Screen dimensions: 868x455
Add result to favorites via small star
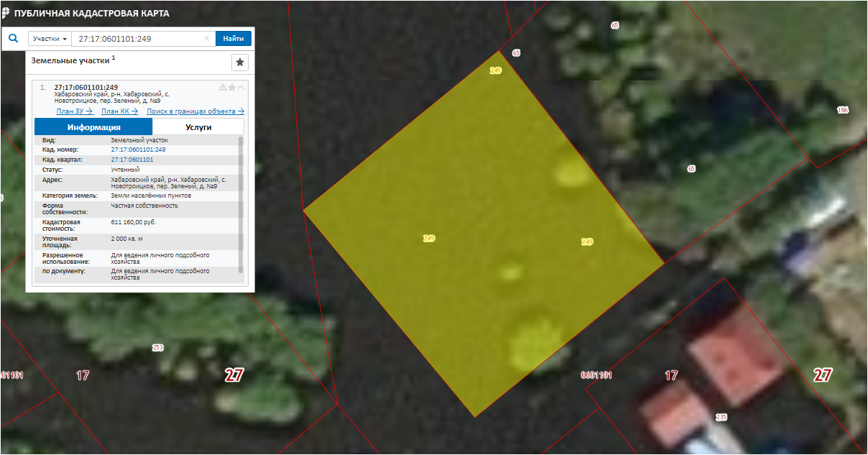(x=232, y=88)
